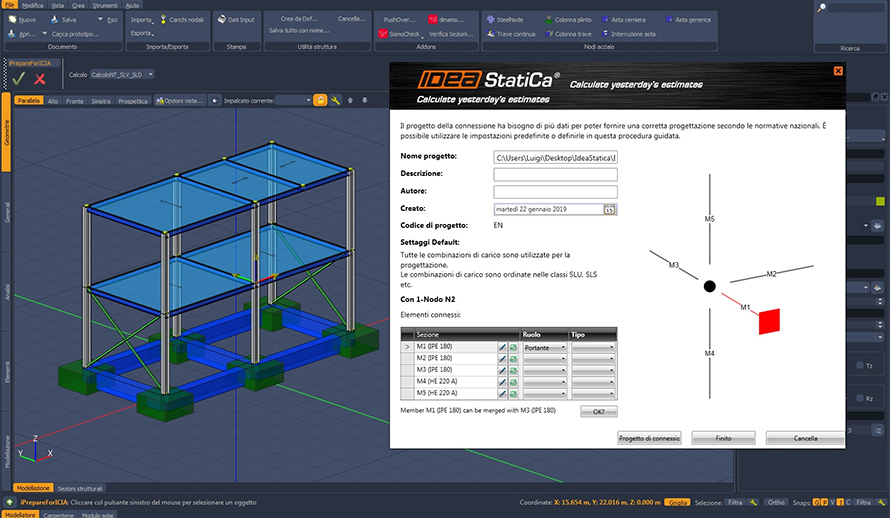
Task: Open the Ruolo dropdown showing Portante for M1
Action: point(545,347)
